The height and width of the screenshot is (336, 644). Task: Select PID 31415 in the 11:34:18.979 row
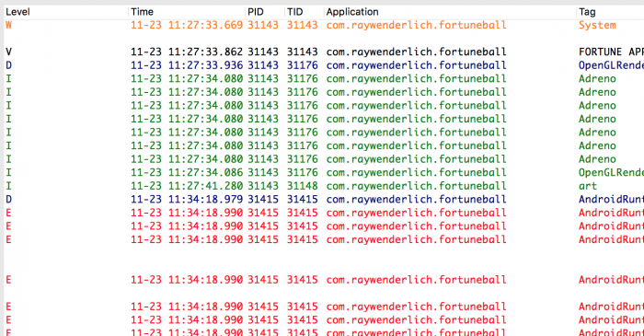point(263,199)
